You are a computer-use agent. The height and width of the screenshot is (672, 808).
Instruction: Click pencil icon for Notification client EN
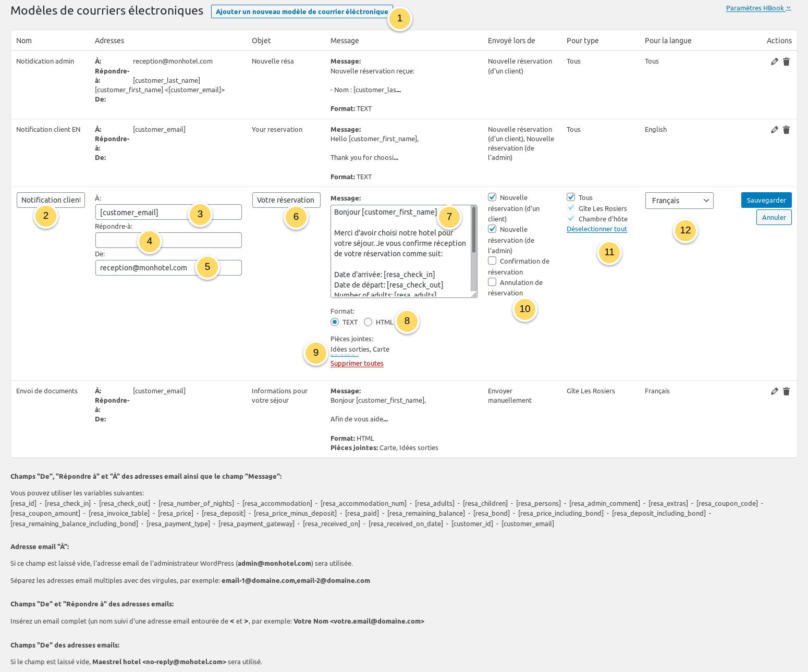(x=774, y=130)
